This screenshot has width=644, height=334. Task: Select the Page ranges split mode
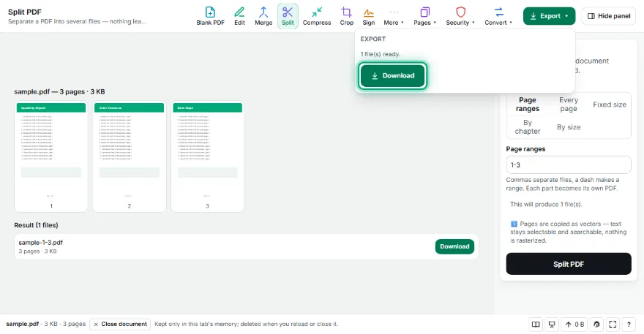tap(528, 105)
